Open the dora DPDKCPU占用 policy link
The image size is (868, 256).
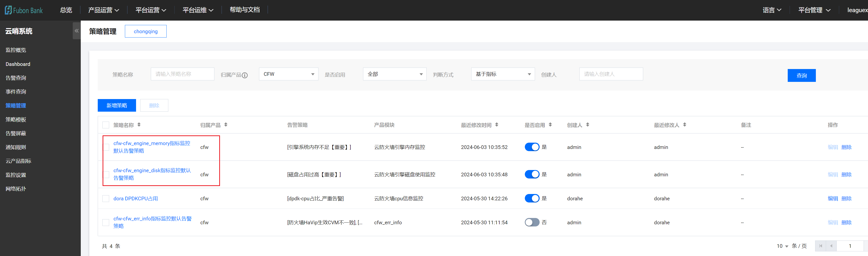136,198
